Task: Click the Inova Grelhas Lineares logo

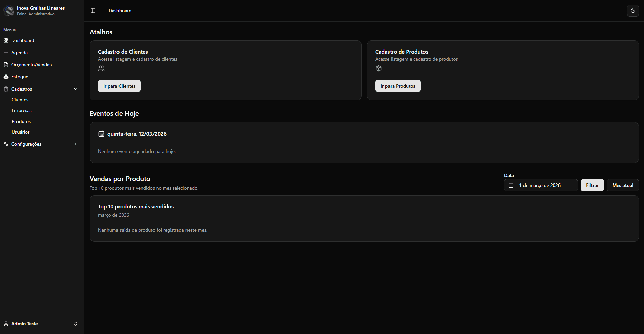Action: (9, 11)
